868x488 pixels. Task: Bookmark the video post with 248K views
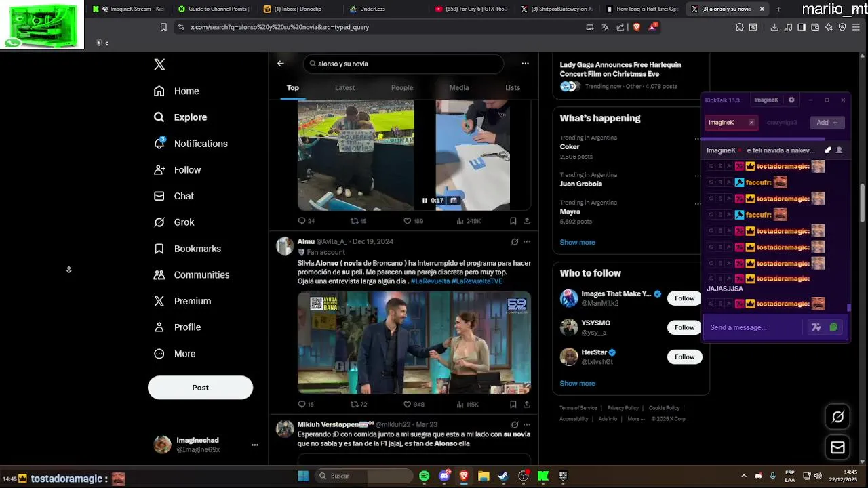point(513,221)
